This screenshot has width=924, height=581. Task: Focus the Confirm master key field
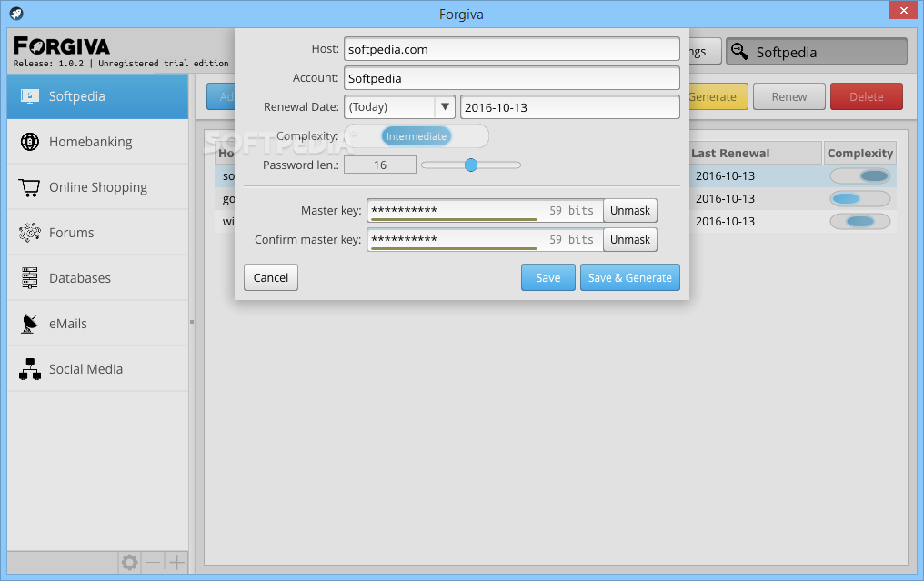pos(485,240)
